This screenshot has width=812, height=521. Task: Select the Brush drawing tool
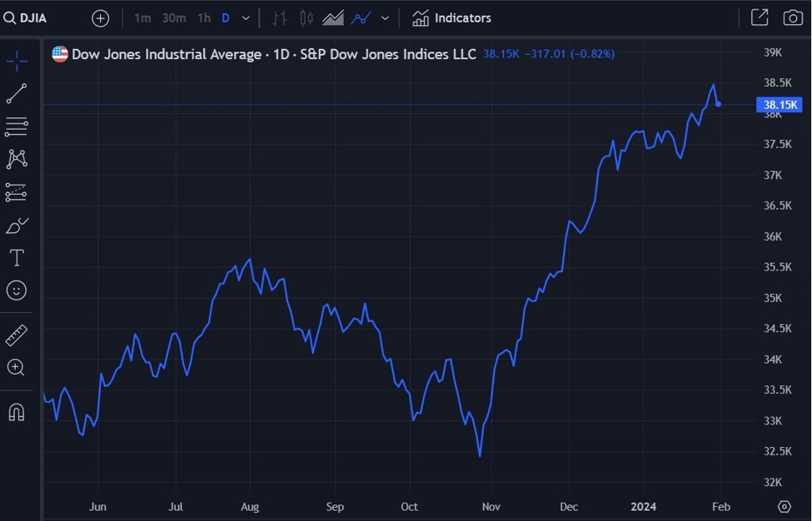16,225
